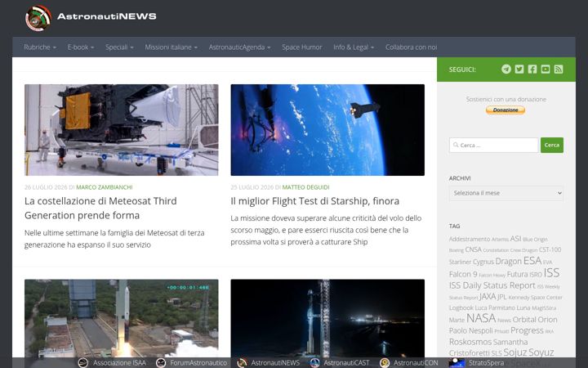588x368 pixels.
Task: Expand the Info & Legal menu
Action: pyautogui.click(x=354, y=47)
